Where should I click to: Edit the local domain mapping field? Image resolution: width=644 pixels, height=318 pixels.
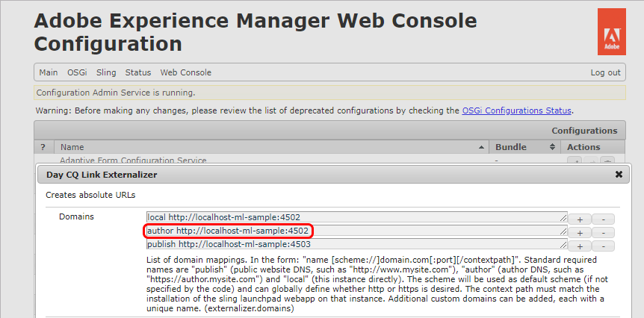point(356,217)
